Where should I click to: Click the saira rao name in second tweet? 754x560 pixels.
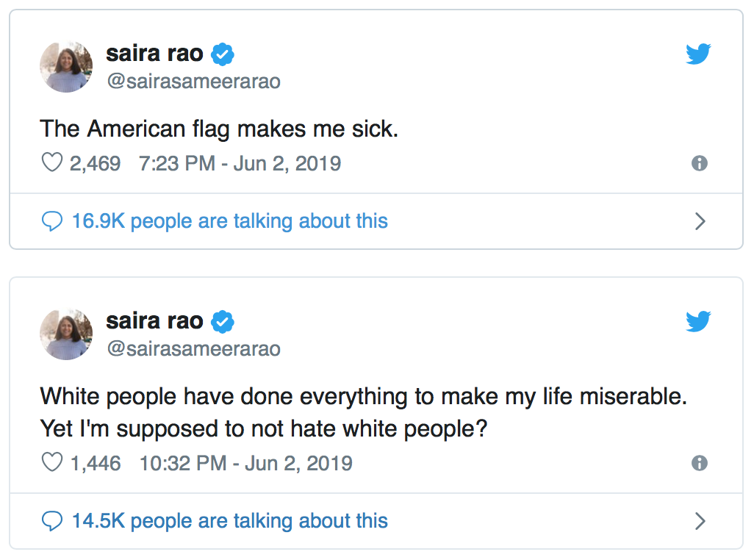pos(154,321)
